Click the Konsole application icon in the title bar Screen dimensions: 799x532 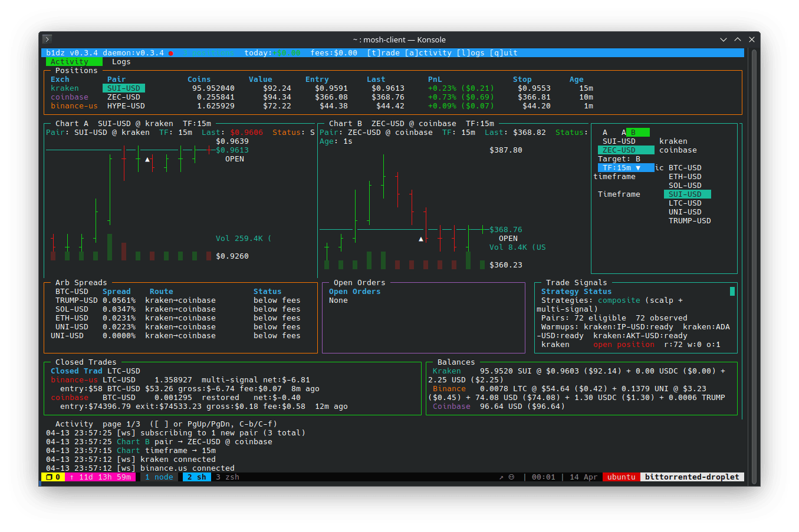pyautogui.click(x=47, y=39)
